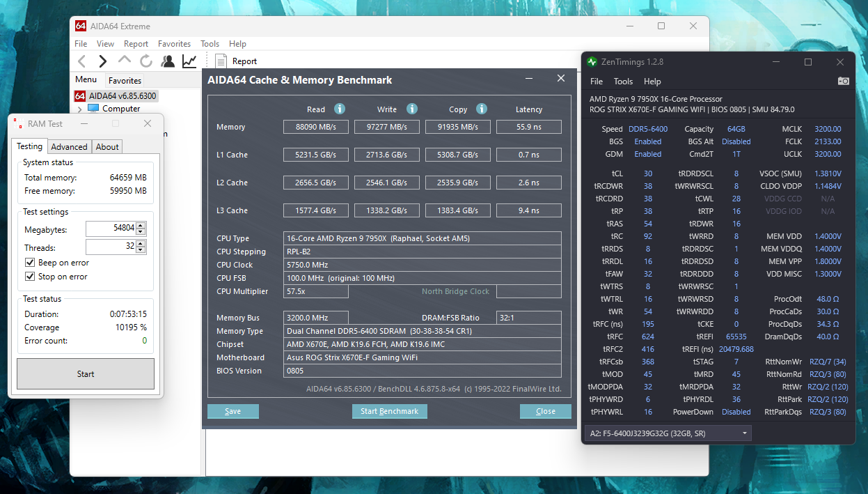Viewport: 868px width, 494px height.
Task: Click the tREFI (ns) value 20479.688
Action: (x=735, y=349)
